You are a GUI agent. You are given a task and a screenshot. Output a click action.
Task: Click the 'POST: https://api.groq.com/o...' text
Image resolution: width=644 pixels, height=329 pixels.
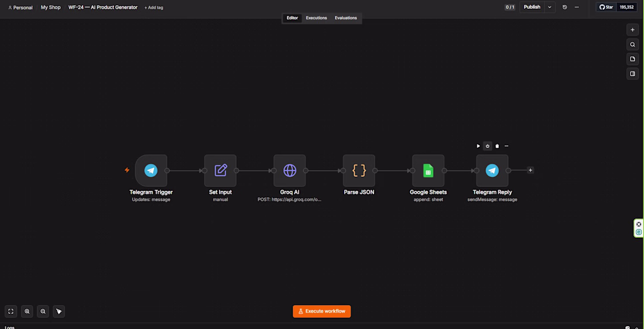click(290, 200)
